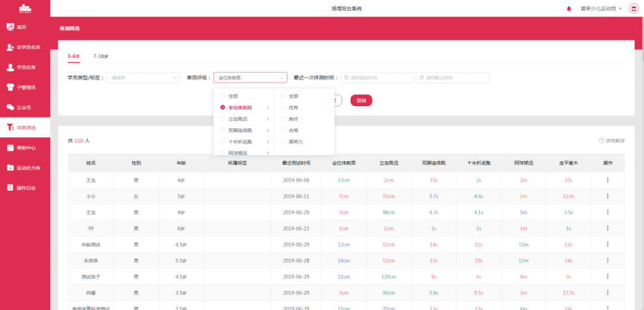
Task: Choose the 需努力 rating radio
Action: click(283, 142)
